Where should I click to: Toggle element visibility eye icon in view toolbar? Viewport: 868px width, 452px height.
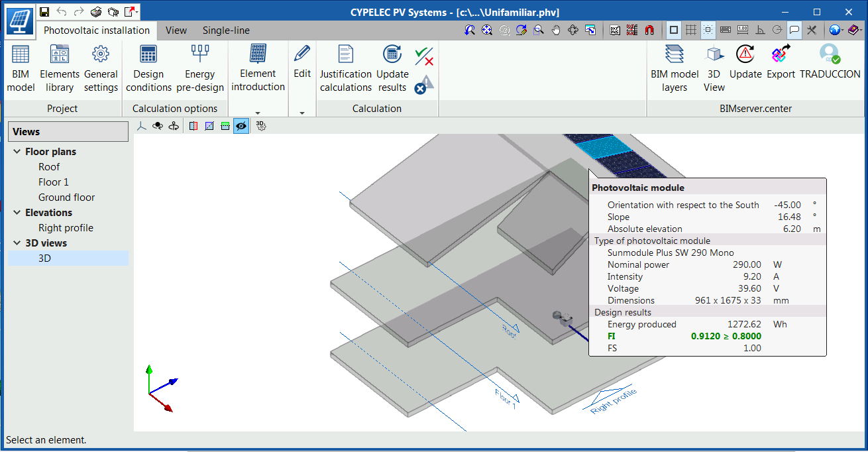pos(241,125)
